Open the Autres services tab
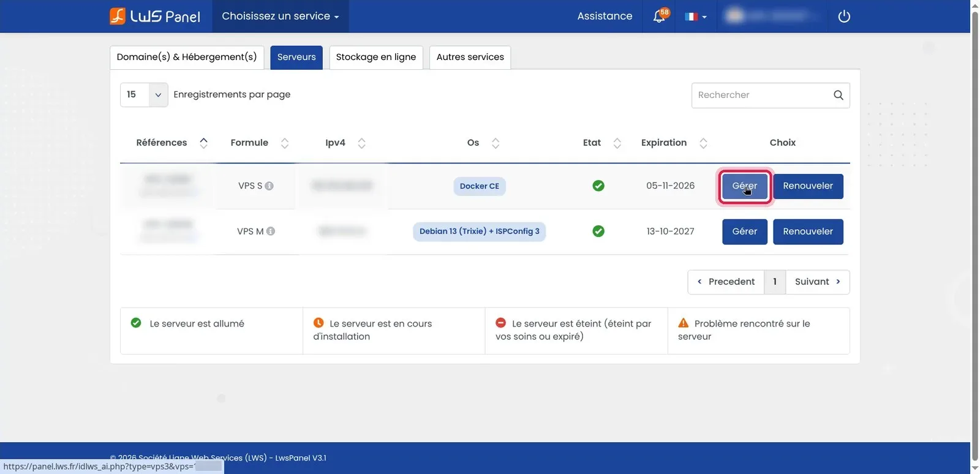980x474 pixels. coord(470,57)
